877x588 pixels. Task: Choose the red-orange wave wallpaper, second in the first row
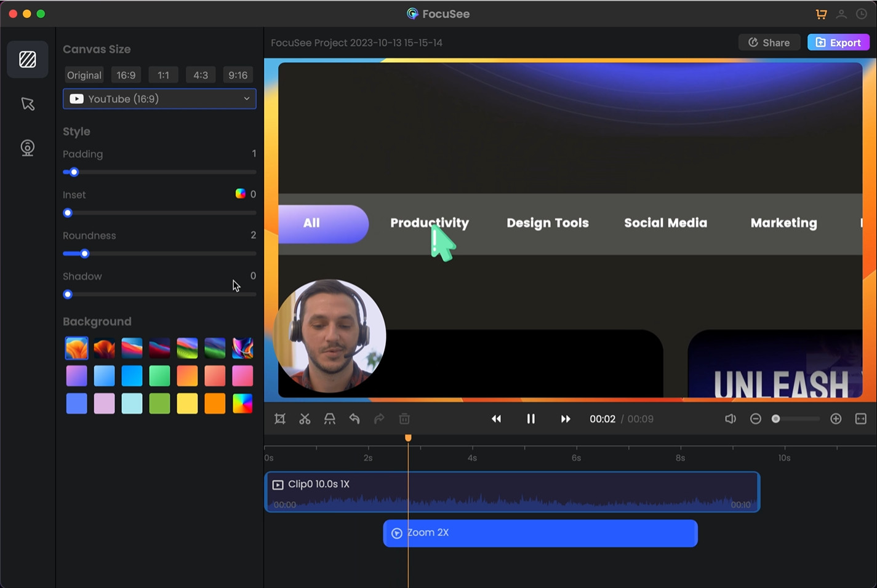click(x=104, y=348)
